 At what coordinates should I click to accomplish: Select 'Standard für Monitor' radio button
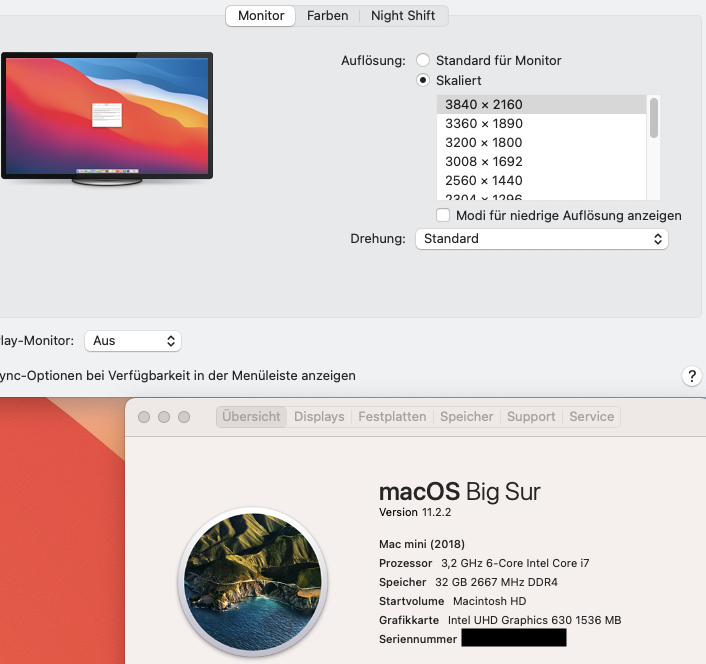pos(423,60)
